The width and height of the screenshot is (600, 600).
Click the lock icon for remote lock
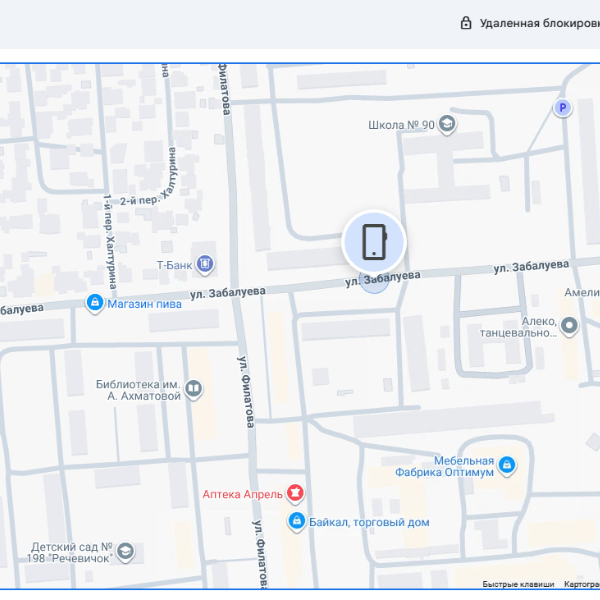(466, 23)
